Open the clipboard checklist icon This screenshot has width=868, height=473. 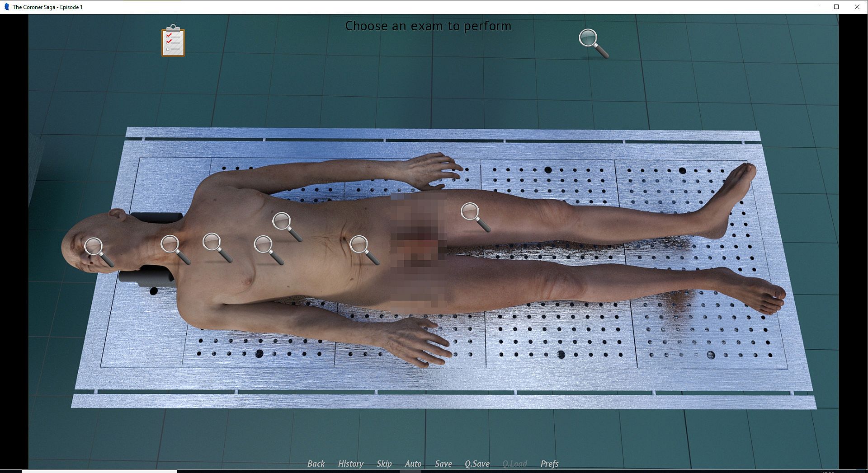point(173,41)
